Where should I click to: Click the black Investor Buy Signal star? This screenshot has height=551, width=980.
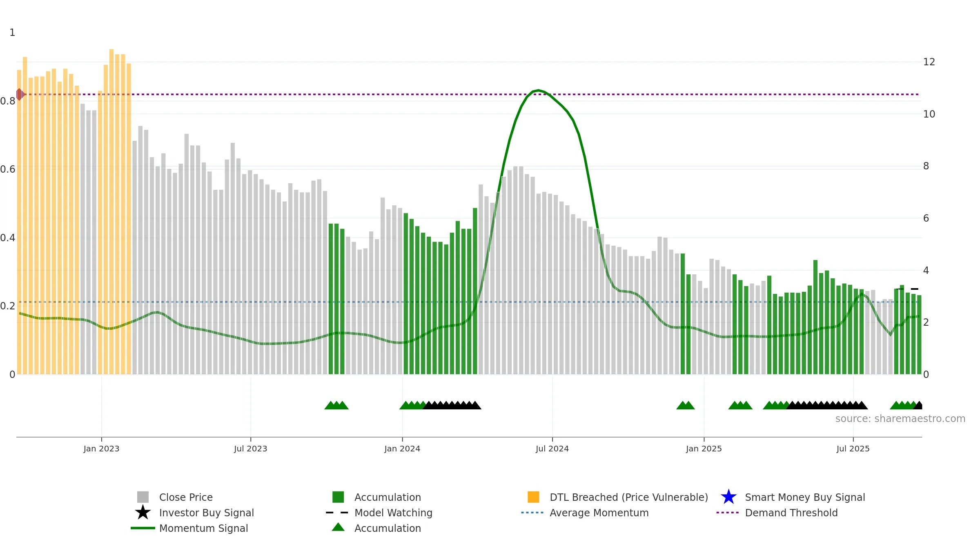[x=143, y=512]
